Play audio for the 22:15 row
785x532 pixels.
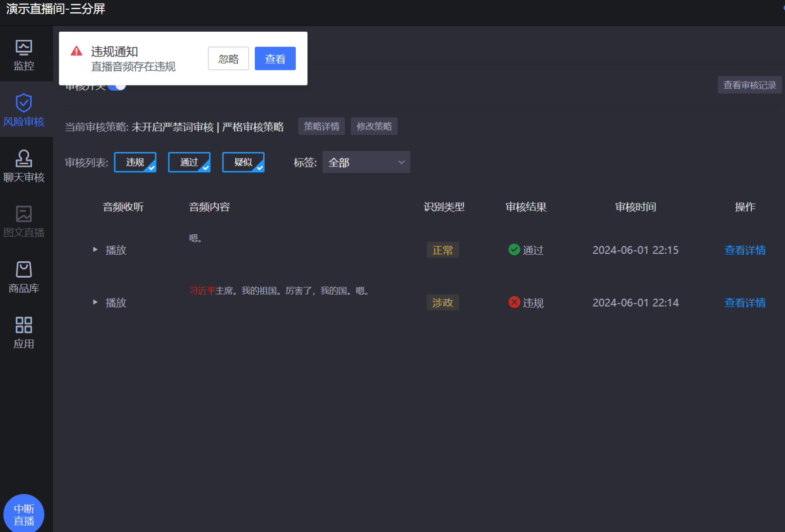coord(110,250)
